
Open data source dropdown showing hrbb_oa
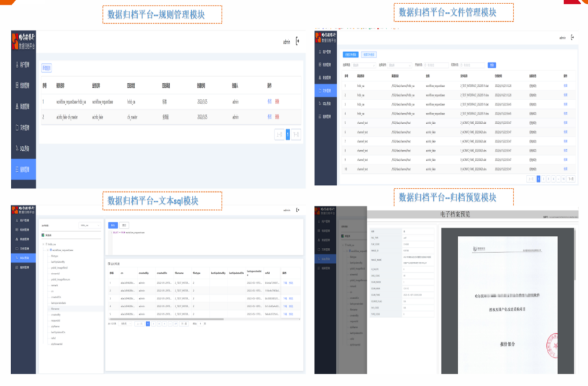click(90, 226)
